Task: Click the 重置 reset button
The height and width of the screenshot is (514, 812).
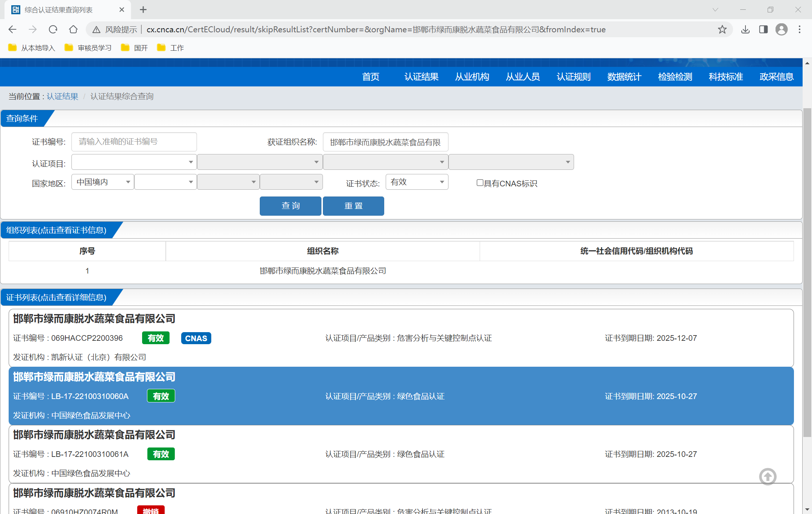Action: 353,206
